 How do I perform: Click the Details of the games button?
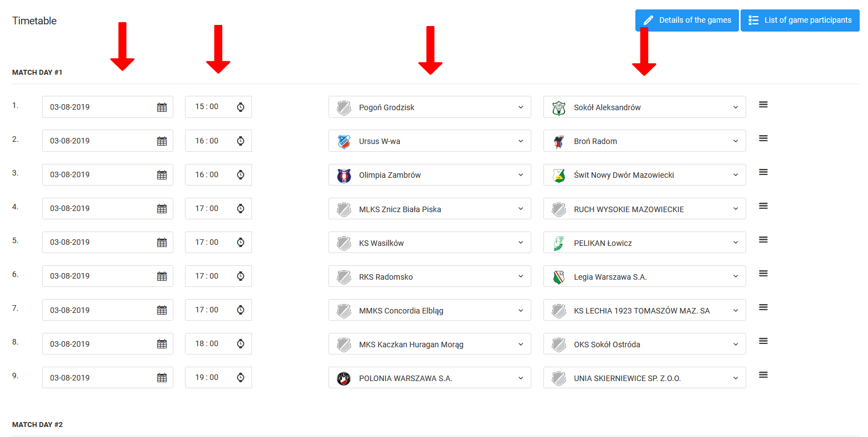687,20
